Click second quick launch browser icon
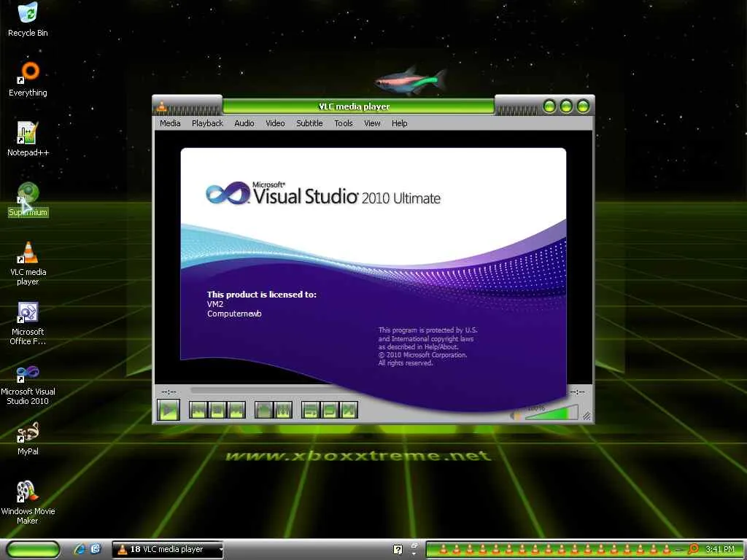This screenshot has height=560, width=747. click(96, 549)
